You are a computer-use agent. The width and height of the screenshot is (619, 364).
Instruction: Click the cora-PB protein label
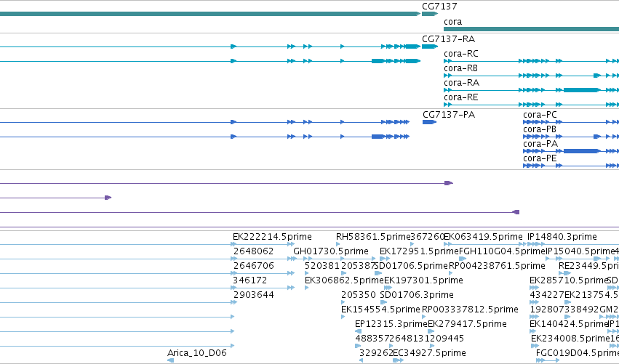[540, 129]
